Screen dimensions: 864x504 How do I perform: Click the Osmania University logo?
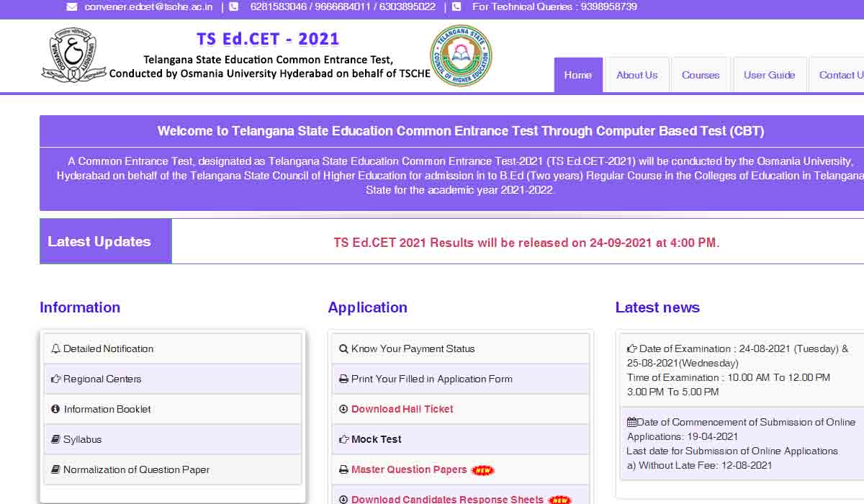[72, 54]
